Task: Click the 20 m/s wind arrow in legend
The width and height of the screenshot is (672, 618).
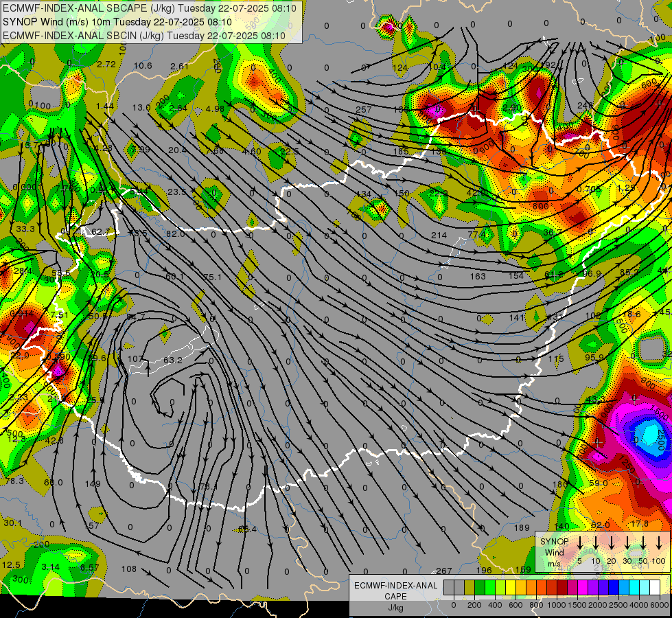Action: tap(612, 542)
